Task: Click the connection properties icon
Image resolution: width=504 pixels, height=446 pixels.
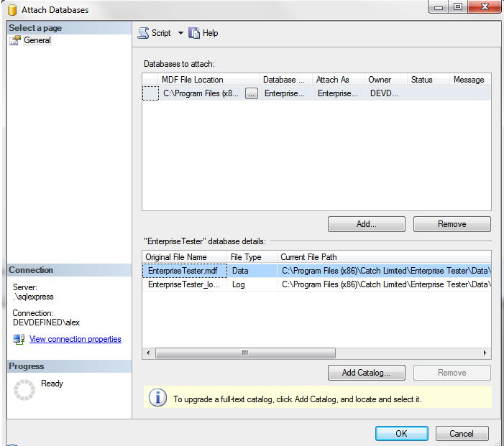Action: click(19, 339)
